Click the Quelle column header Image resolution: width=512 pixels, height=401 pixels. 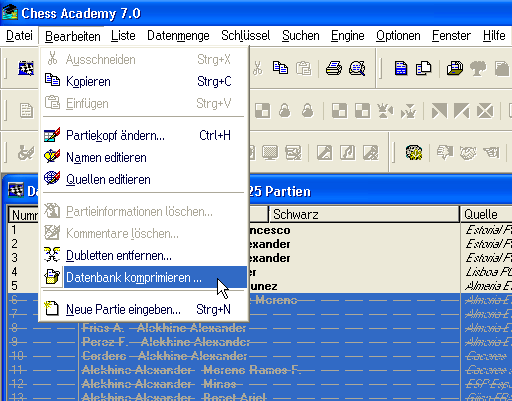(x=486, y=214)
